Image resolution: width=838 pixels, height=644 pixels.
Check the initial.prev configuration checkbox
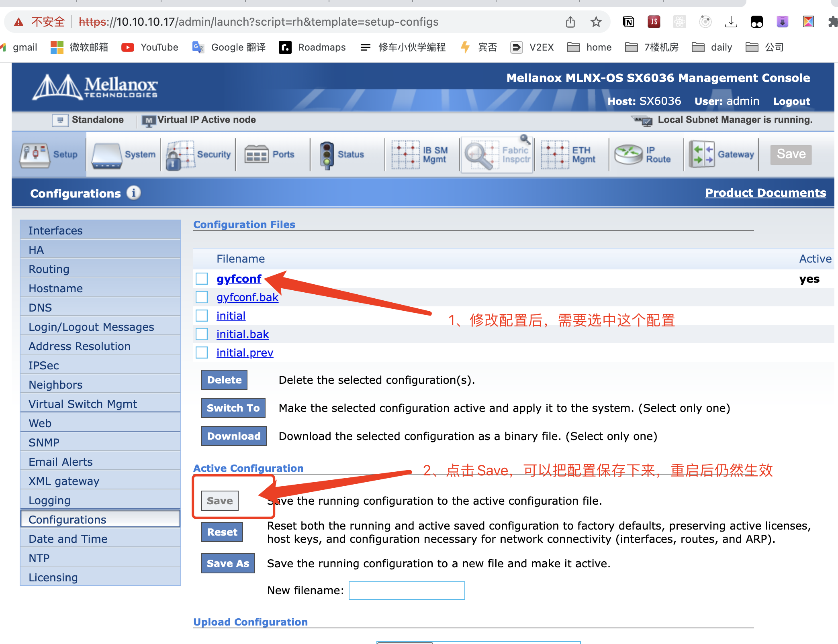[202, 353]
